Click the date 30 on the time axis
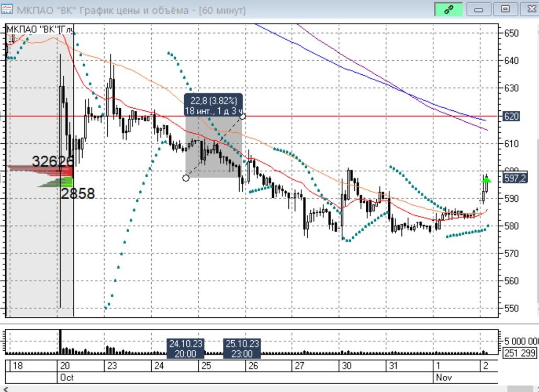539x392 pixels. click(346, 366)
